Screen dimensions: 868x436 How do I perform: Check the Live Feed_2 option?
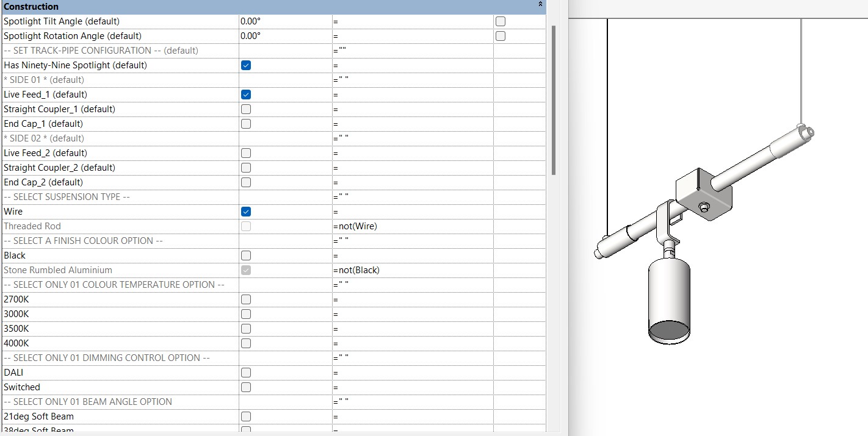[245, 153]
